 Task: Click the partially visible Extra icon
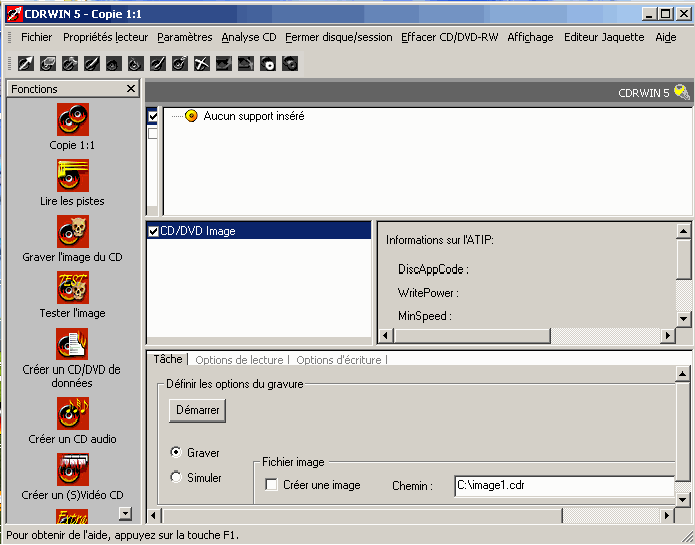coord(72,516)
